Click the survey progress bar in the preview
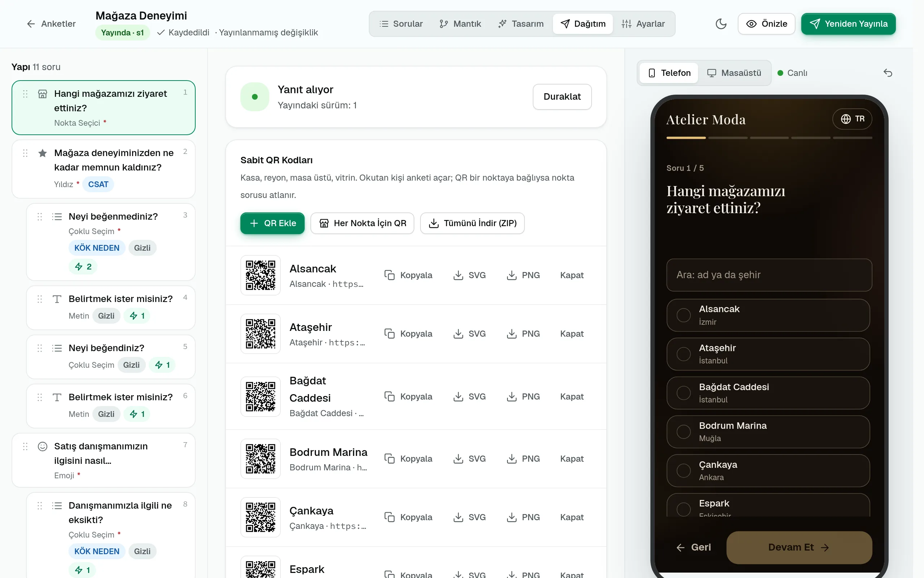Viewport: 924px width, 578px height. (x=769, y=138)
